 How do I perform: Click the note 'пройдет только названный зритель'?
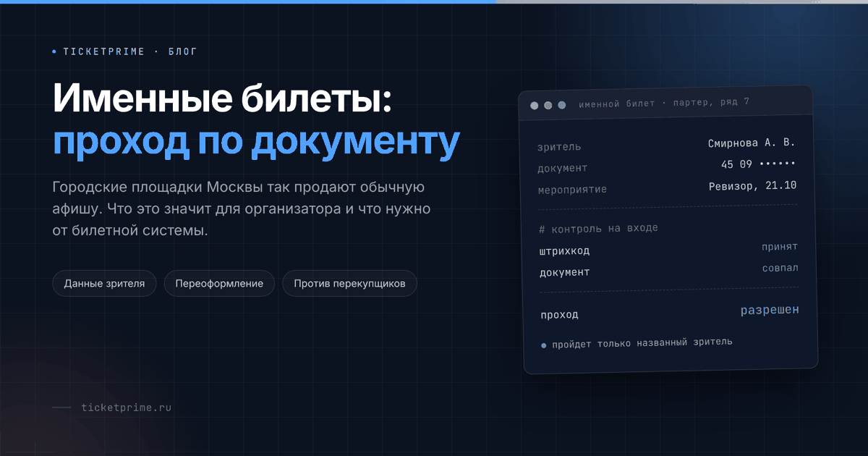coord(642,343)
